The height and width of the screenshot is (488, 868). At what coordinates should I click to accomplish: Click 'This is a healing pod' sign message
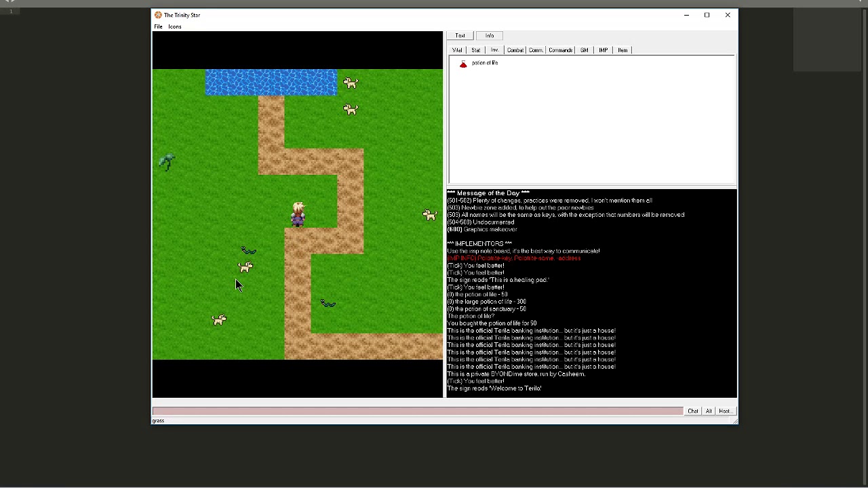pyautogui.click(x=498, y=280)
